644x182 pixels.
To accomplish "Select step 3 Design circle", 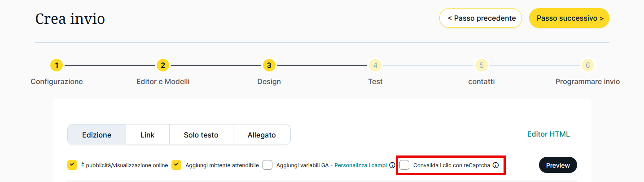I will tap(269, 66).
